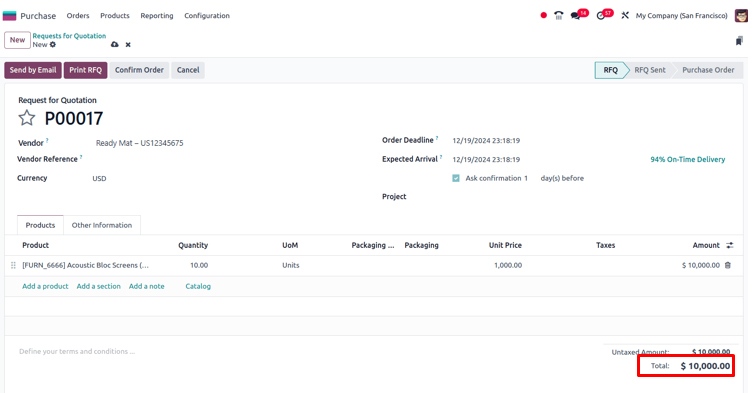
Task: Open the Reporting menu
Action: pos(157,15)
